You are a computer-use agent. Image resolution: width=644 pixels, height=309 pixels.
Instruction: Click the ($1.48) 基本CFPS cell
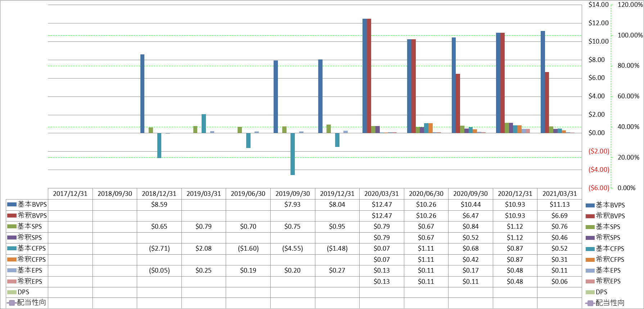coord(337,248)
